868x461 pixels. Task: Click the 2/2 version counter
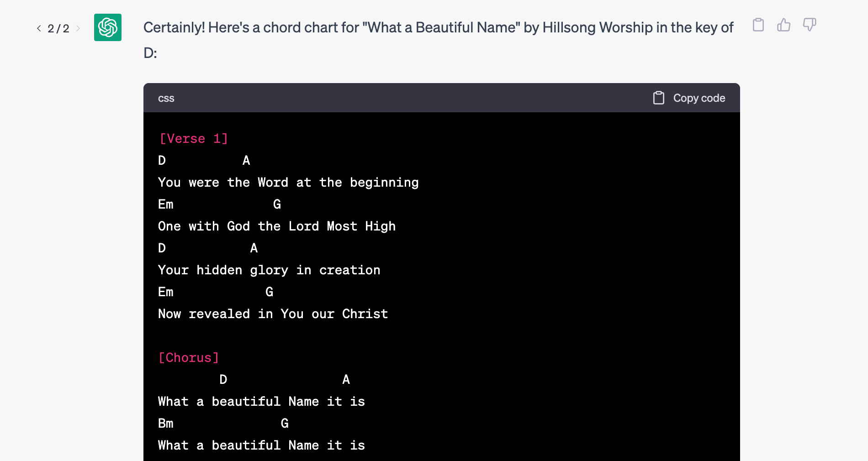[x=58, y=28]
